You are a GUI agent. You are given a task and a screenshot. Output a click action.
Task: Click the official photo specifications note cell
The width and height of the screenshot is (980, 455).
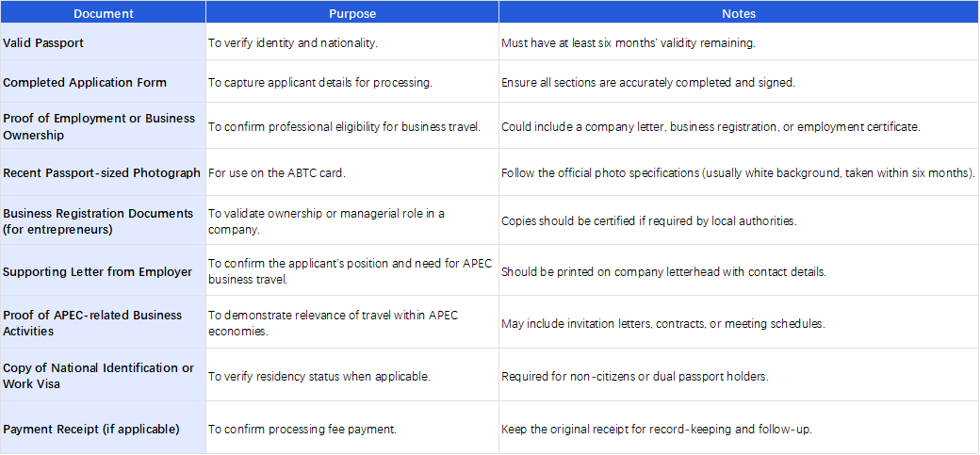(x=739, y=173)
